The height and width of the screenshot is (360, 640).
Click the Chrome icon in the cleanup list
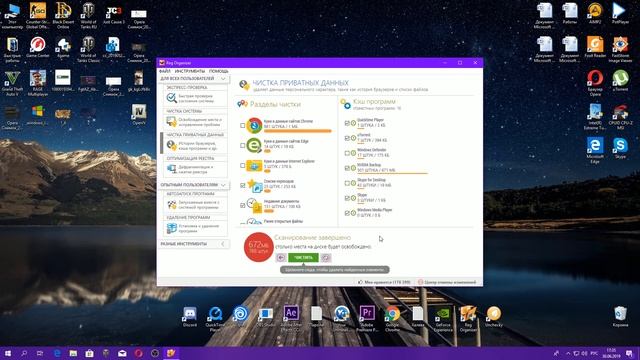tap(254, 126)
